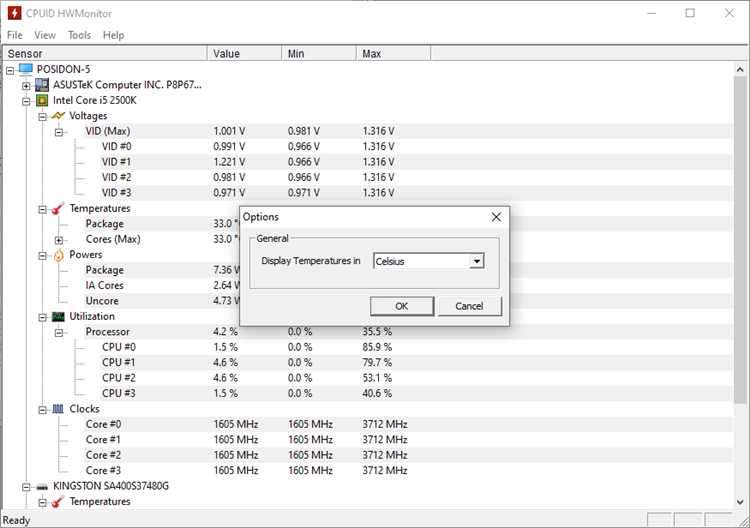Click the Utilization graph icon

pos(58,317)
